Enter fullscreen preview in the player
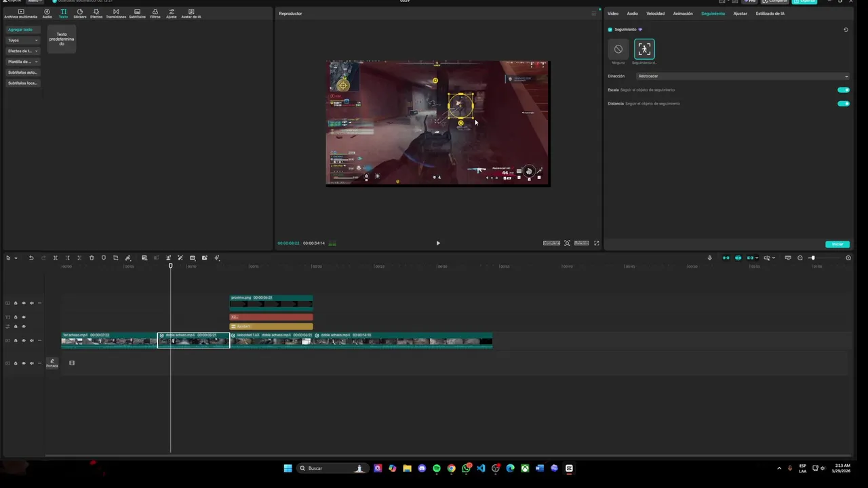The height and width of the screenshot is (488, 868). [x=597, y=243]
